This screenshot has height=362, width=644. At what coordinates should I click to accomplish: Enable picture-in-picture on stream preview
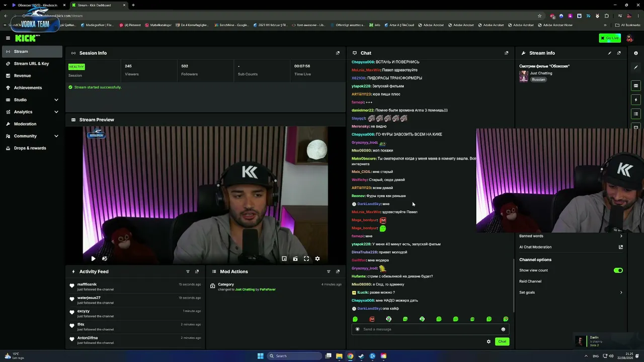coord(284,258)
